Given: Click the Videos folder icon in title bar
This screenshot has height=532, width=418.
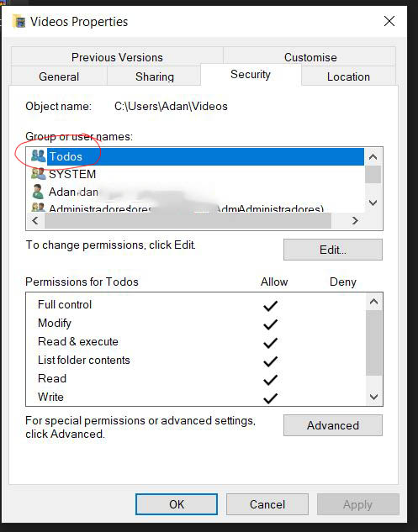Looking at the screenshot, I should tap(19, 22).
